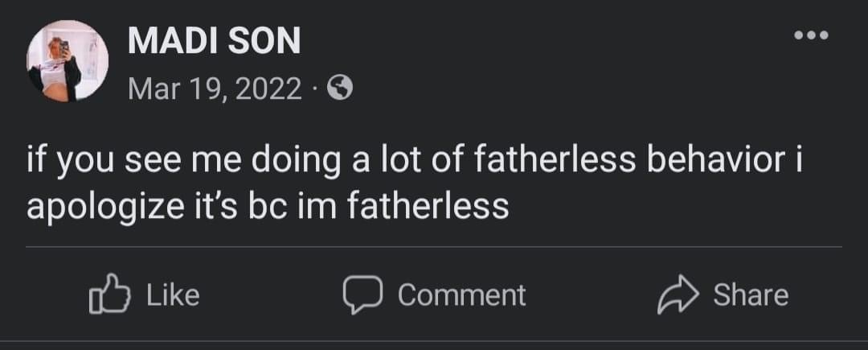Open the Mar 19, 2022 timestamp link
This screenshot has height=350, width=868.
tap(215, 89)
